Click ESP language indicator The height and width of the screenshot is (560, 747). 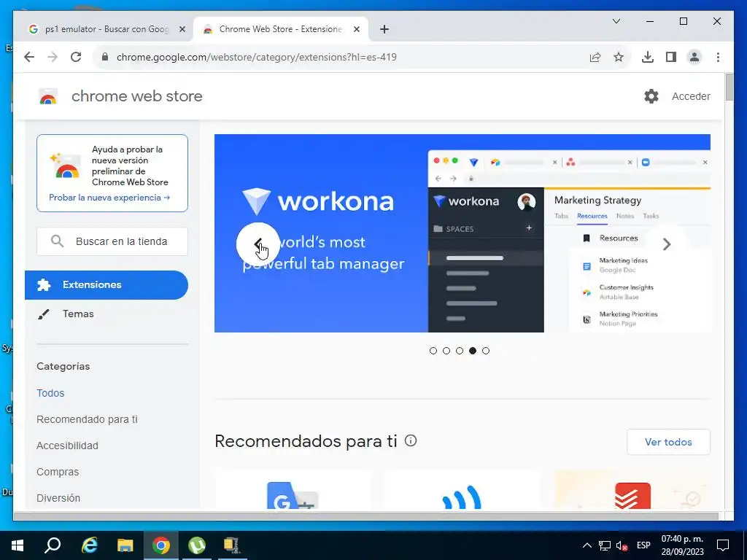(x=643, y=545)
